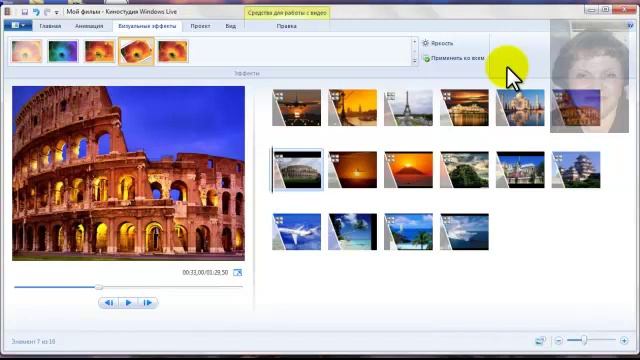
Task: Toggle full-screen preview icon
Action: point(238,272)
